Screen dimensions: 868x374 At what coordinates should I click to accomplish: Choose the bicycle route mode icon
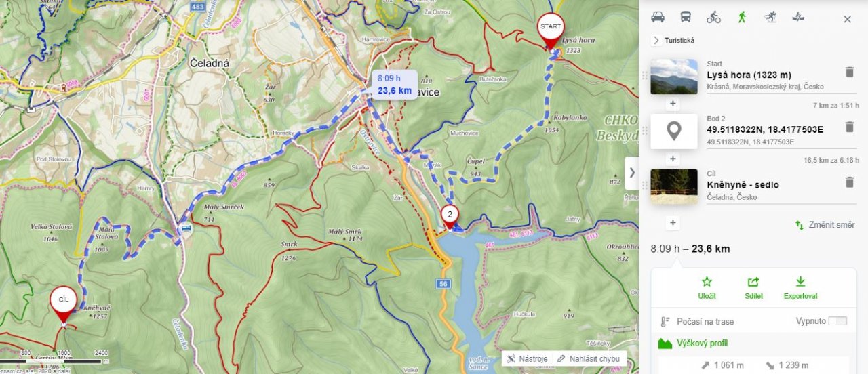713,18
